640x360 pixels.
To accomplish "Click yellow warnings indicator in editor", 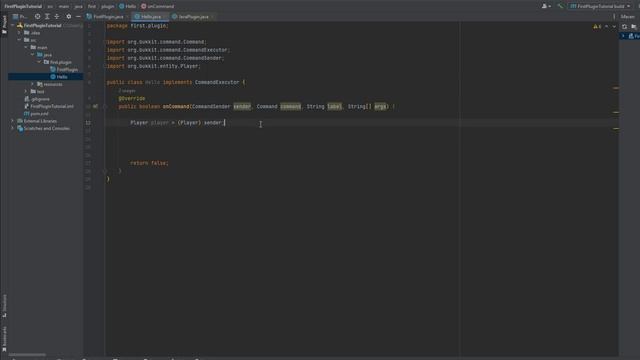I will (597, 27).
